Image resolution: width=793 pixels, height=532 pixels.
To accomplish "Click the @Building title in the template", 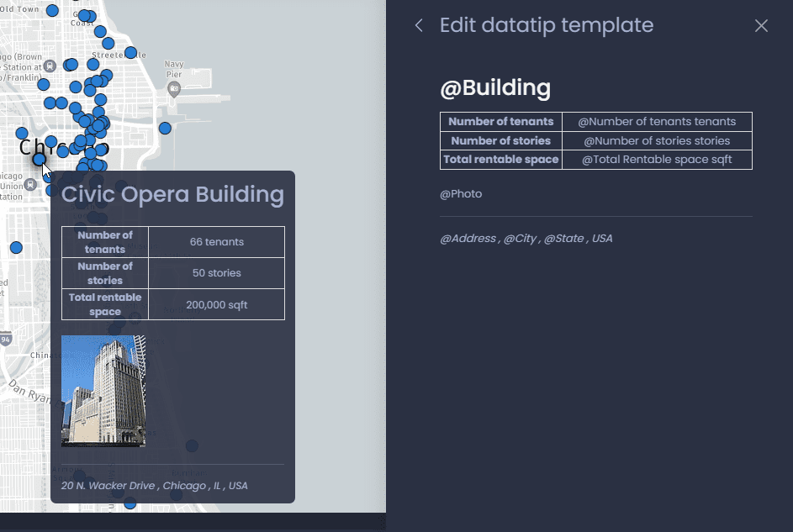I will pyautogui.click(x=495, y=87).
